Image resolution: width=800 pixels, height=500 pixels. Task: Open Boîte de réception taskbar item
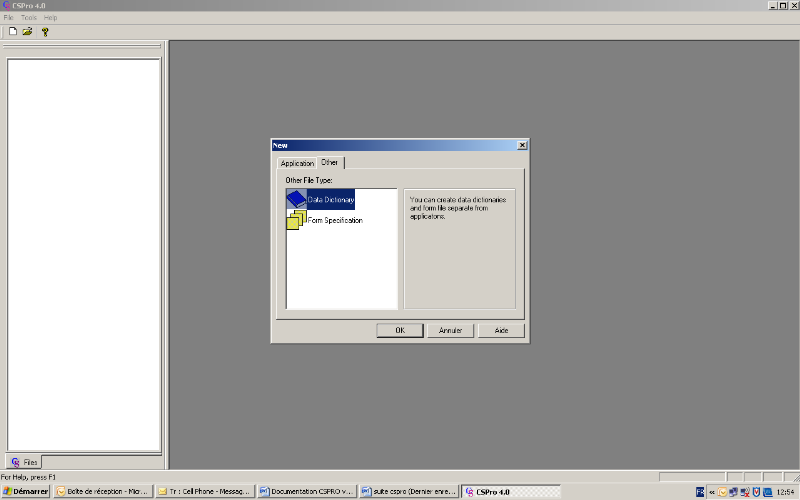point(103,492)
